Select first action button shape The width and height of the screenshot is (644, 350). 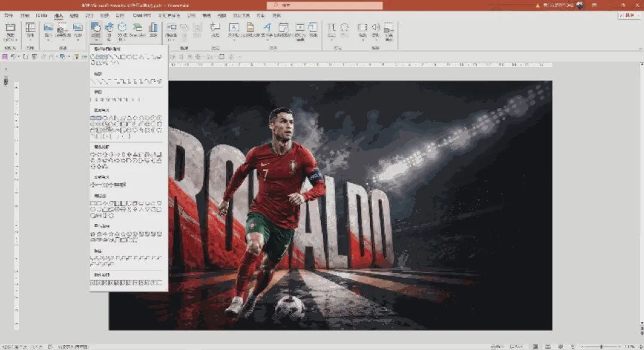click(93, 283)
